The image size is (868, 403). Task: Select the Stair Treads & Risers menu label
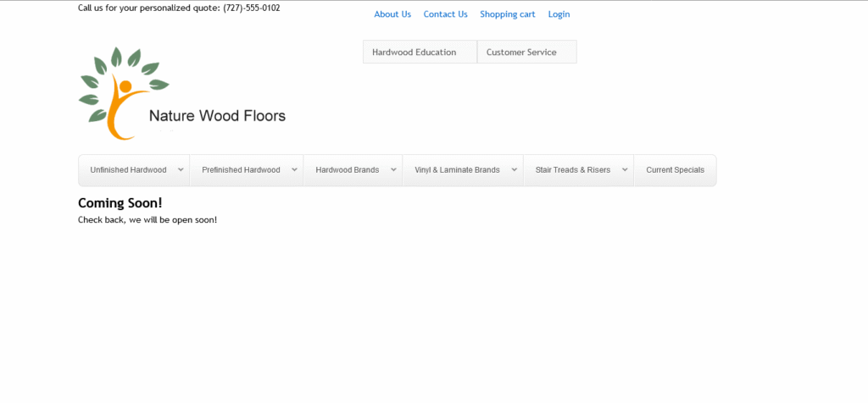click(x=572, y=170)
